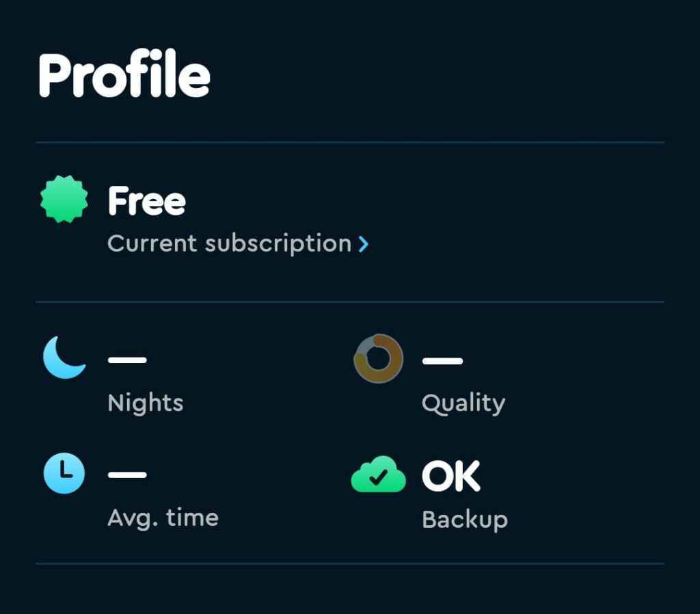The width and height of the screenshot is (700, 614).
Task: Expand subscription details via blue chevron
Action: coord(364,244)
